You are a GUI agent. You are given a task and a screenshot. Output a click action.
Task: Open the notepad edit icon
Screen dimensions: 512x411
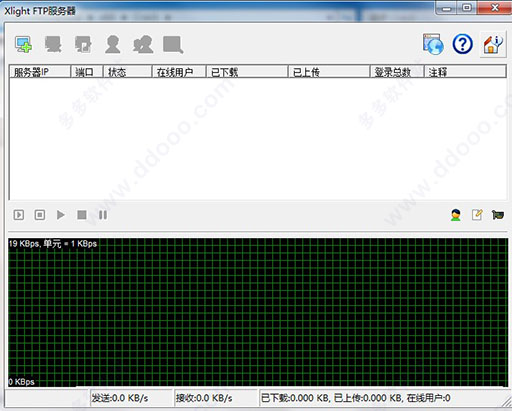[x=477, y=215]
